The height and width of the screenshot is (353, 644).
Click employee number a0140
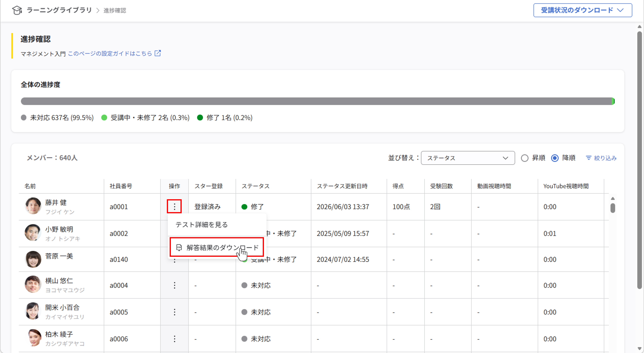[119, 260]
